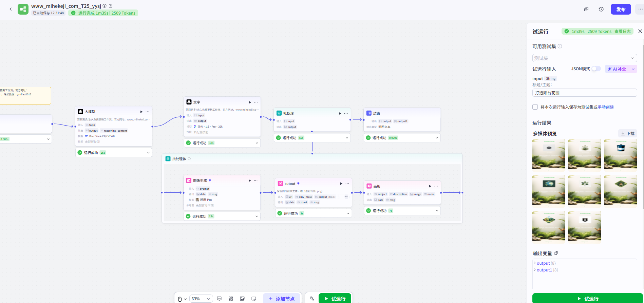Toggle the JSON模式 switch

click(x=596, y=69)
